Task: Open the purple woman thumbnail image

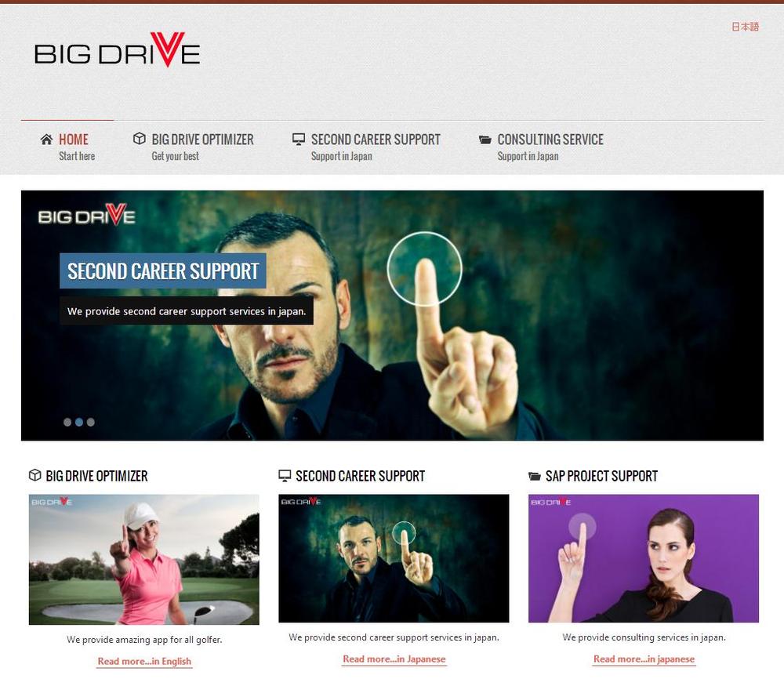Action: [x=644, y=558]
